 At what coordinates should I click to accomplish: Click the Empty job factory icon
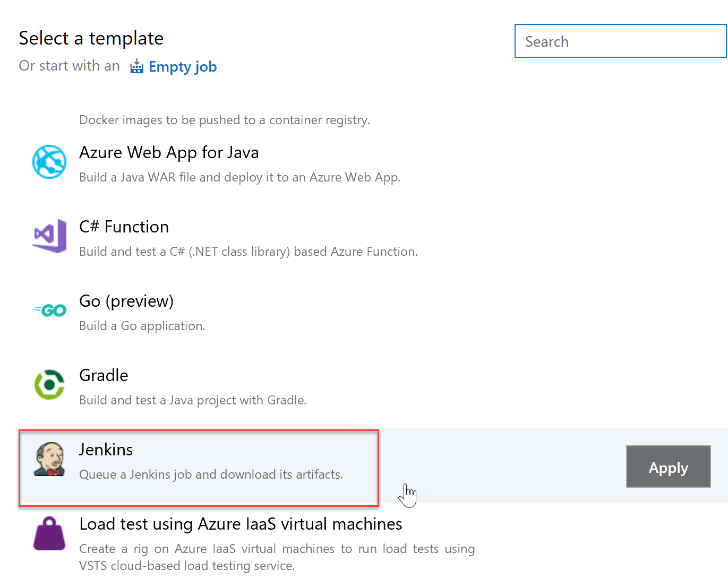(137, 66)
